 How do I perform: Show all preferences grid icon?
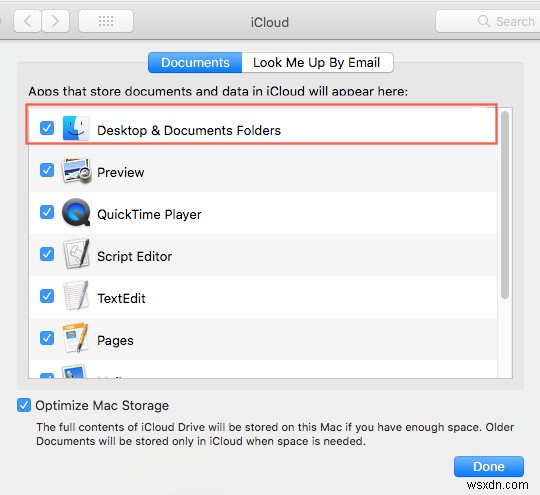click(106, 21)
